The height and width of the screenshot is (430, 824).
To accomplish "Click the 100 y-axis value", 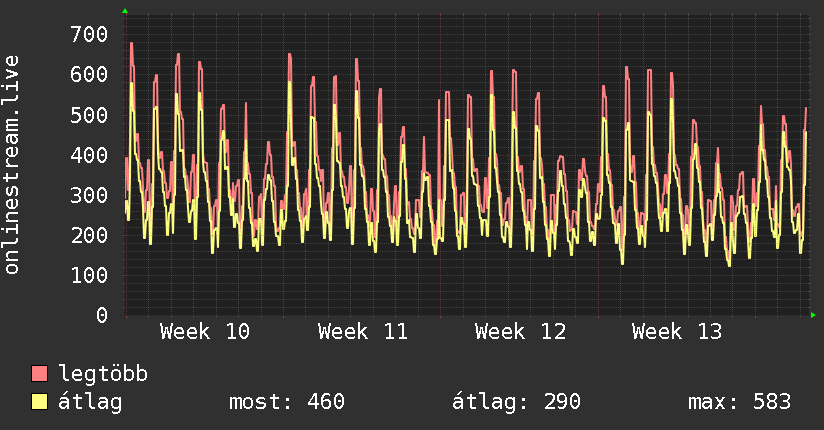I will (89, 275).
